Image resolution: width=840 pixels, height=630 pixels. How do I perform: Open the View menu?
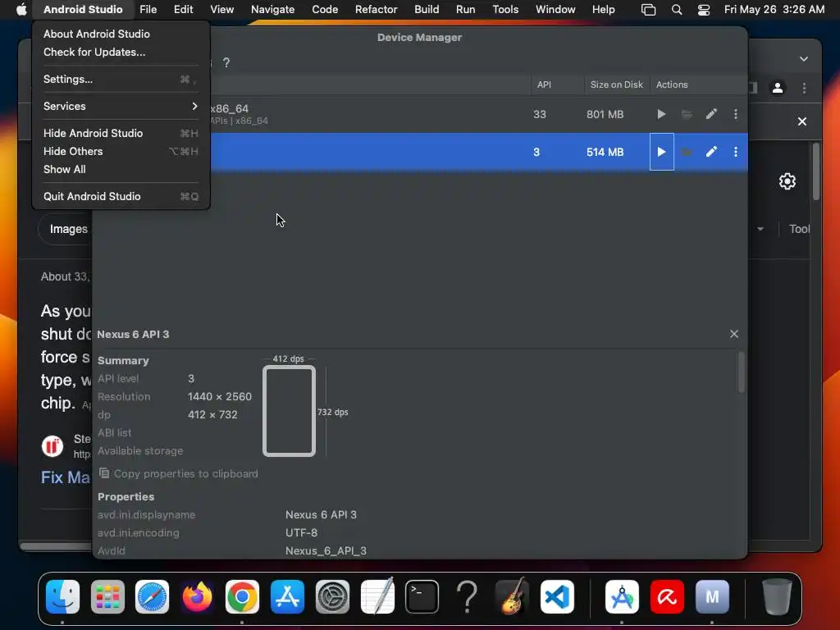(221, 9)
